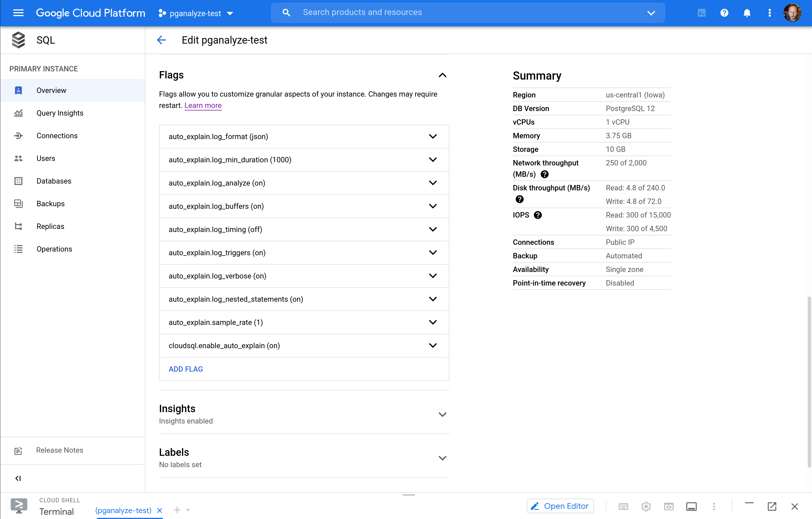Open Query Insights page

click(x=73, y=113)
